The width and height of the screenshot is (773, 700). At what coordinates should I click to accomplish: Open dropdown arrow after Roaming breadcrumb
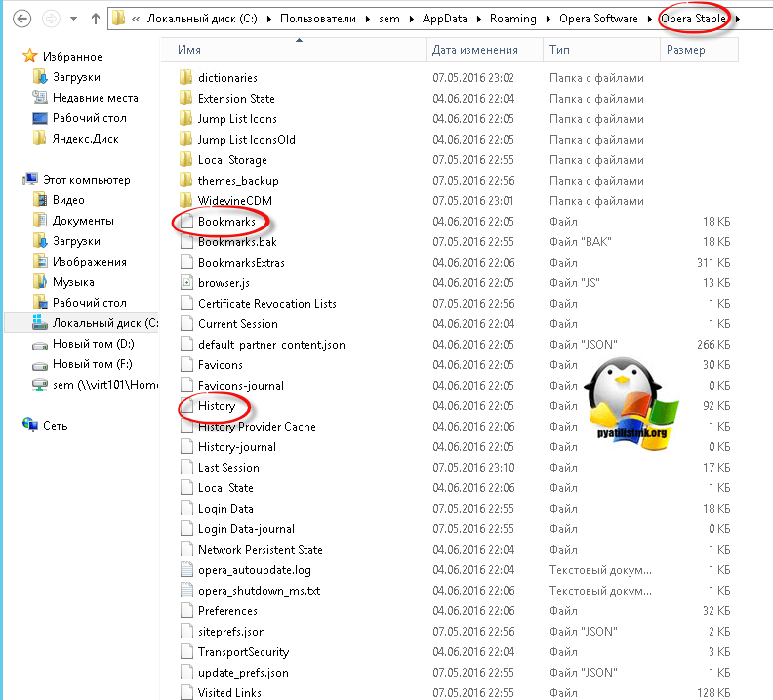coord(549,20)
